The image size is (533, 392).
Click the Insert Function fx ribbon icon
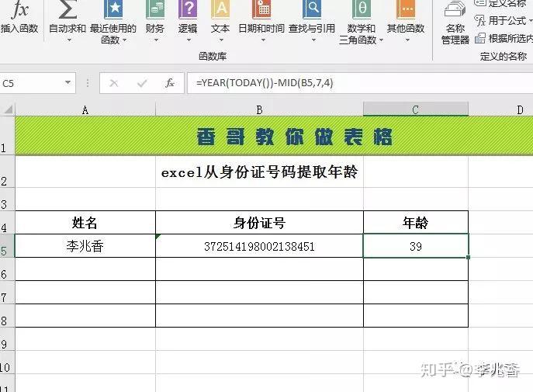(x=19, y=9)
